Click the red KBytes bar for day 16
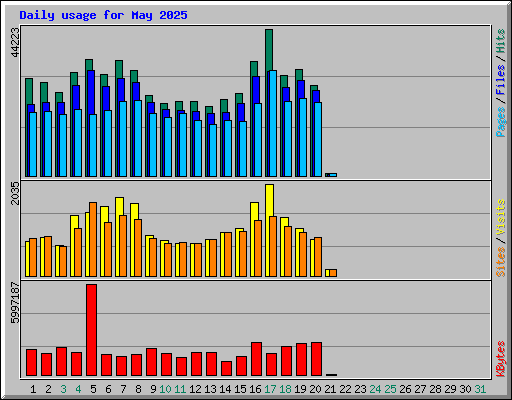This screenshot has height=400, width=512. (257, 359)
